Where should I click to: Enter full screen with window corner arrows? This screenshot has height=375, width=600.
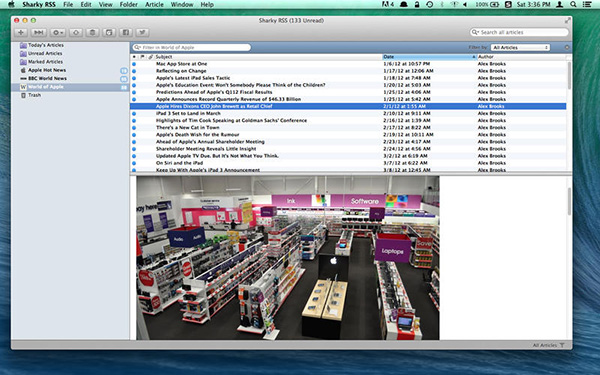[x=567, y=21]
